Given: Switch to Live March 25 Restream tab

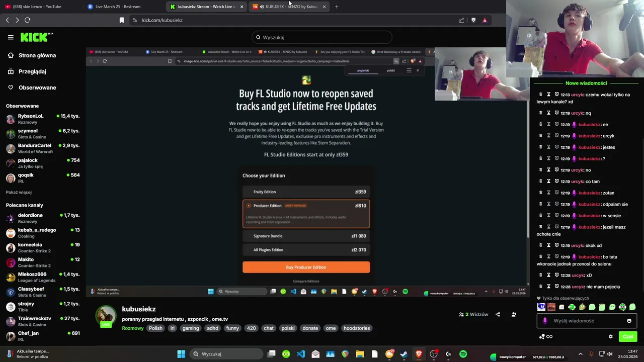Looking at the screenshot, I should click(123, 7).
